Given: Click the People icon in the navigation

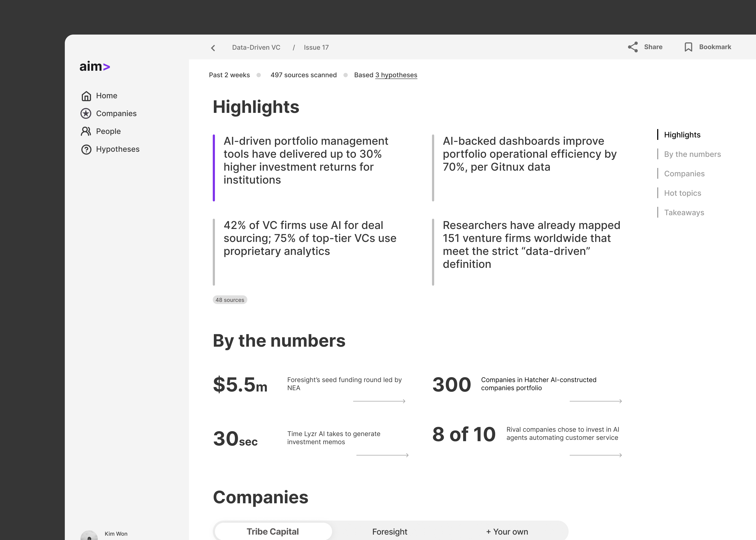Looking at the screenshot, I should 86,131.
